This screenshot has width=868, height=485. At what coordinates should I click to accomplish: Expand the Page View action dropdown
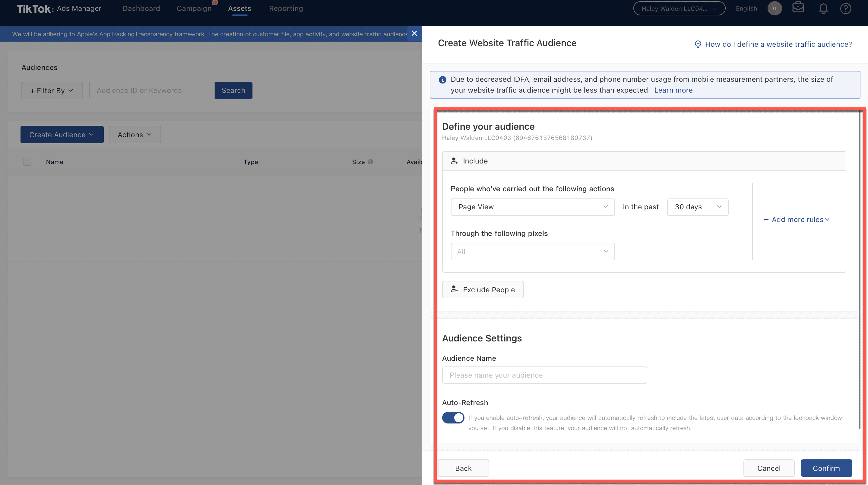pyautogui.click(x=532, y=207)
